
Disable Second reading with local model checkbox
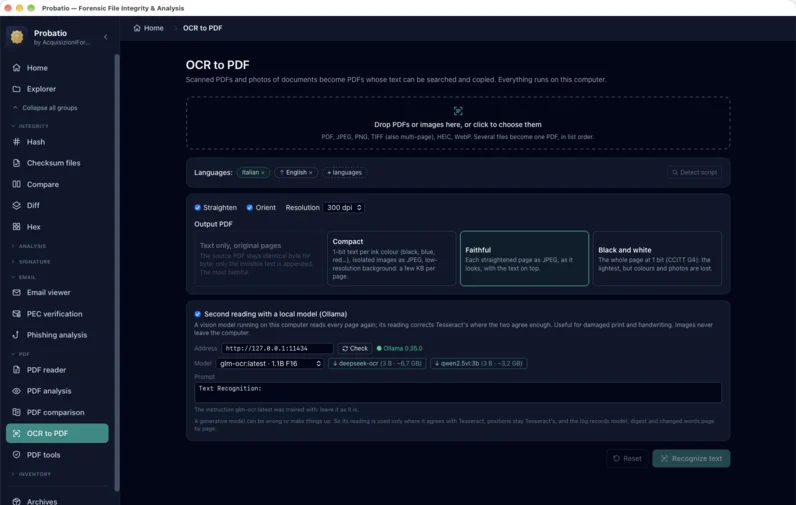click(x=197, y=314)
